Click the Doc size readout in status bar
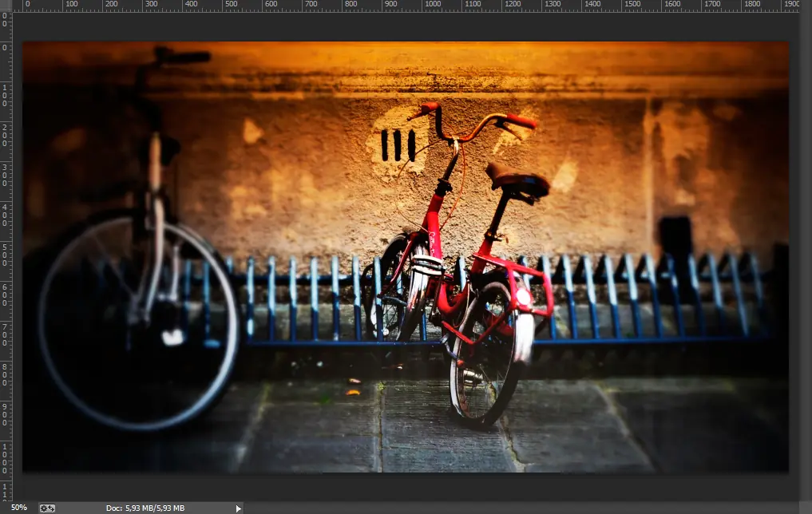This screenshot has width=812, height=514. [145, 508]
